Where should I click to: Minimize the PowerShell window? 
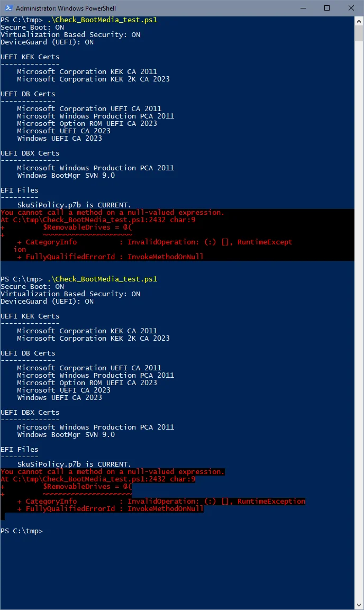pos(303,8)
